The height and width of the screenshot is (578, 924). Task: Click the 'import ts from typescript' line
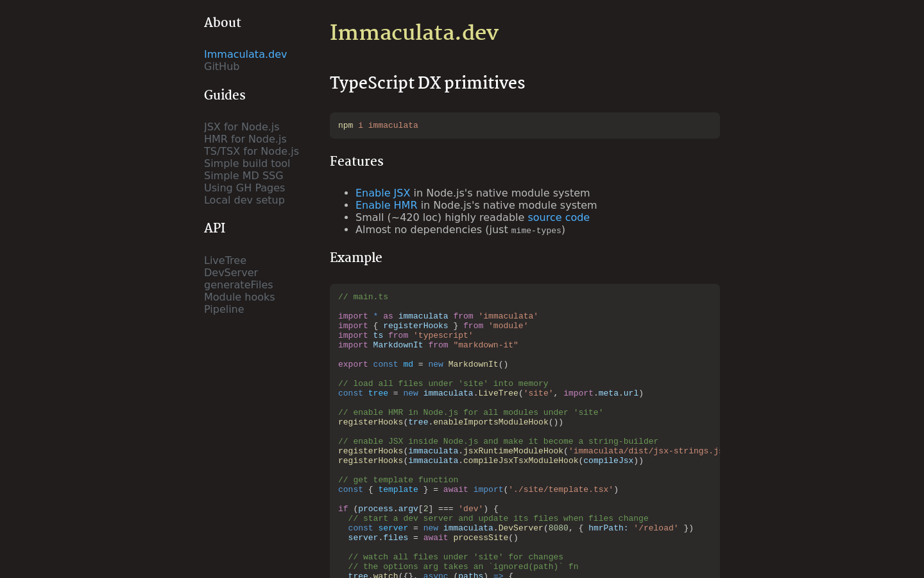tap(406, 335)
